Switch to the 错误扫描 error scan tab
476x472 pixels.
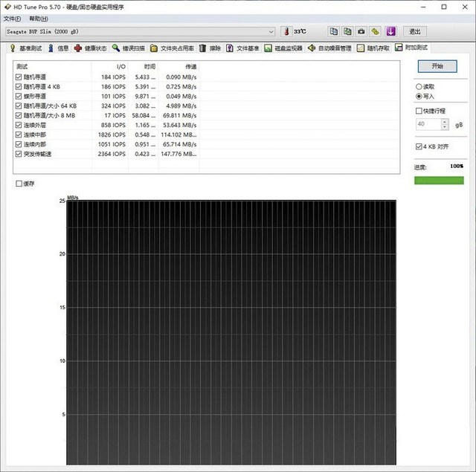pyautogui.click(x=129, y=48)
